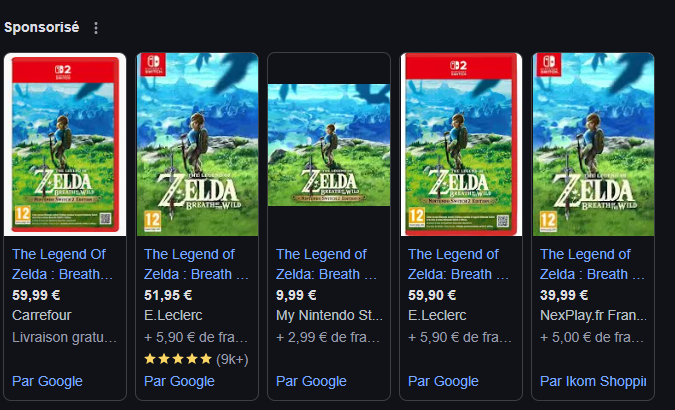This screenshot has height=410, width=675.
Task: Click Par Google under the Carrefour listing
Action: click(47, 381)
